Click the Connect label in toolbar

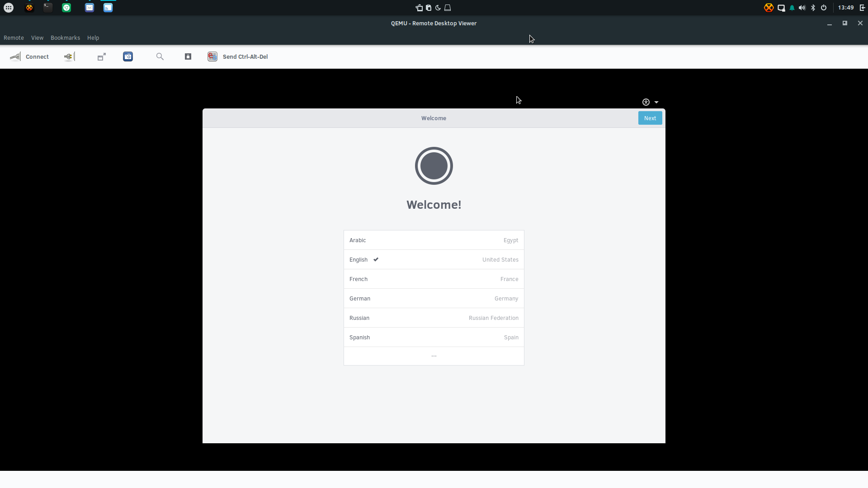tap(37, 56)
